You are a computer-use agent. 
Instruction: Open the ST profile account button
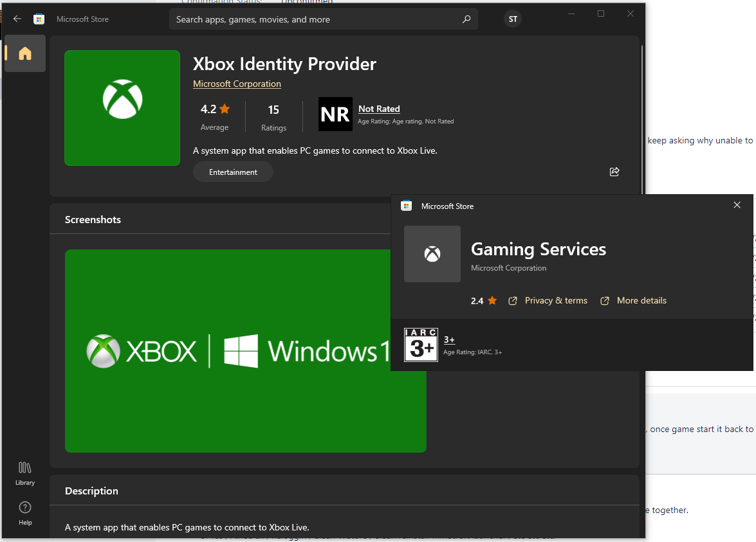(x=513, y=19)
